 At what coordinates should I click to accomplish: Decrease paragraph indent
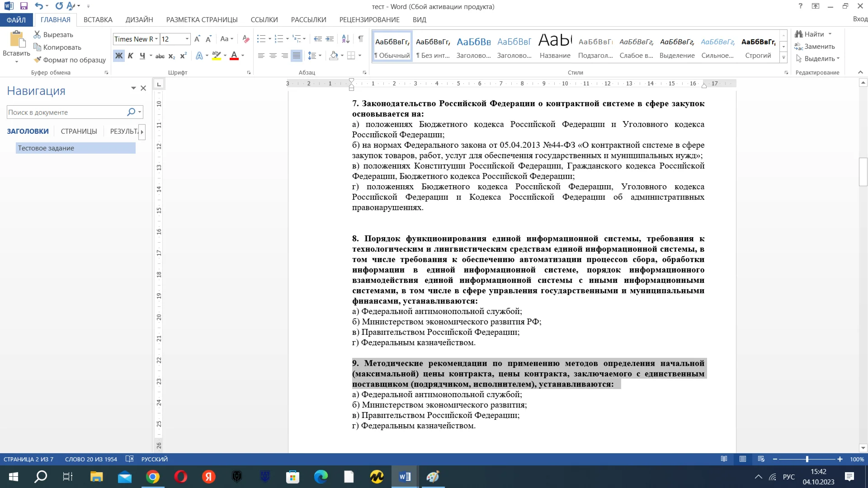coord(318,39)
